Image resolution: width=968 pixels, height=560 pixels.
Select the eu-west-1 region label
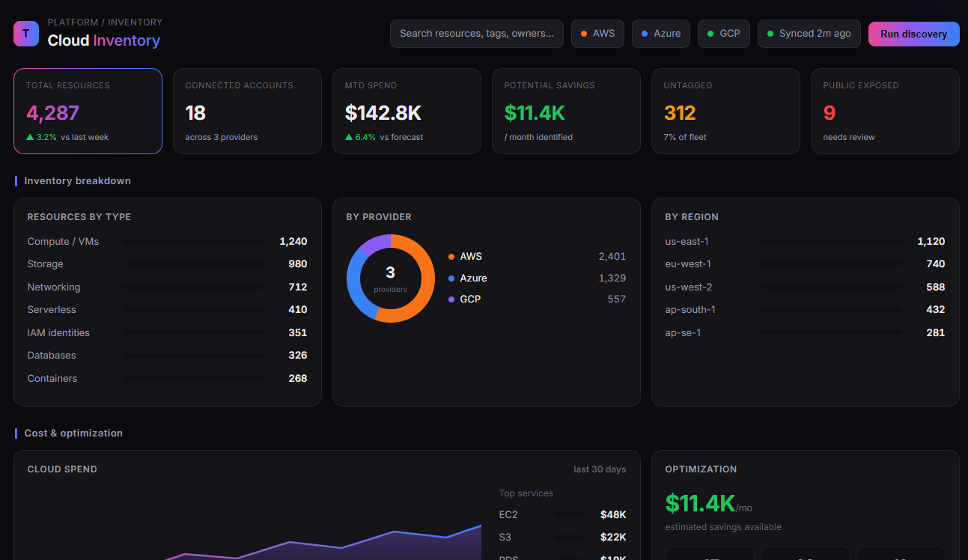tap(688, 264)
